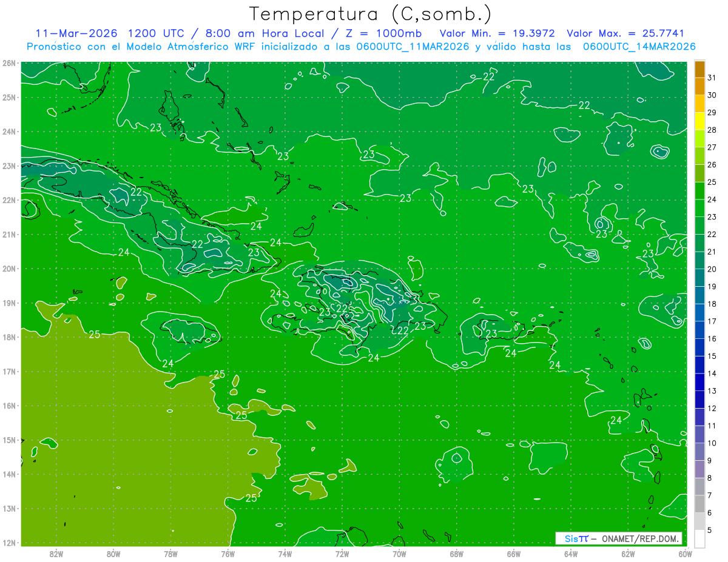728x562 pixels.
Task: Click colorbar scale value '16'
Action: [712, 338]
